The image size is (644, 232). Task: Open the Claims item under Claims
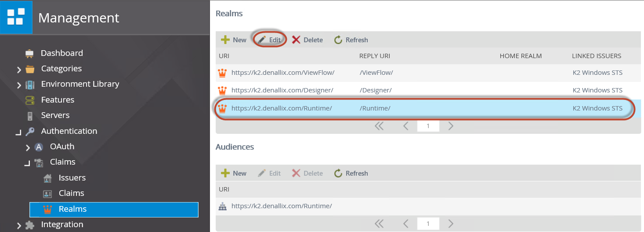coord(71,193)
